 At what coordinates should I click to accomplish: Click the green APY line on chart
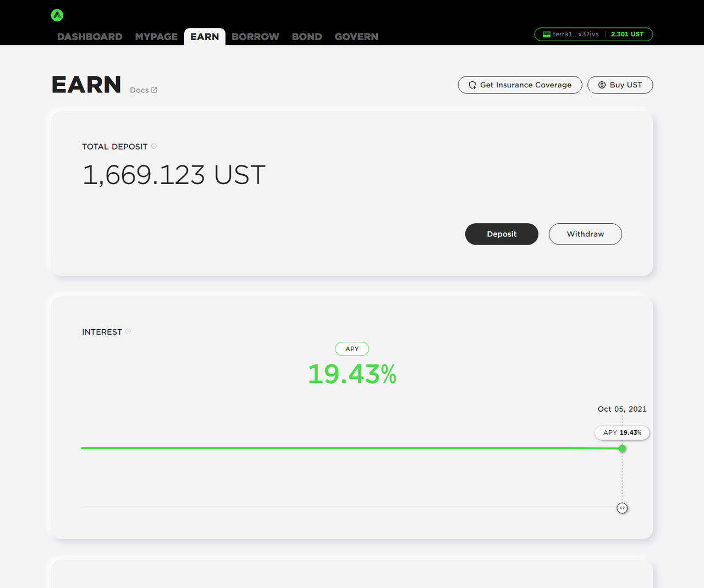click(x=351, y=448)
